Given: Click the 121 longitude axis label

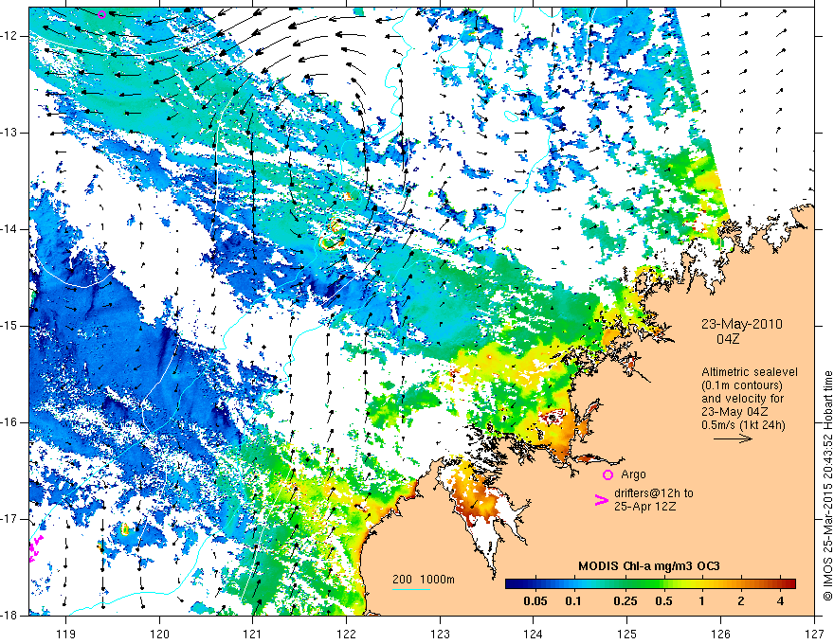Looking at the screenshot, I should tap(253, 634).
